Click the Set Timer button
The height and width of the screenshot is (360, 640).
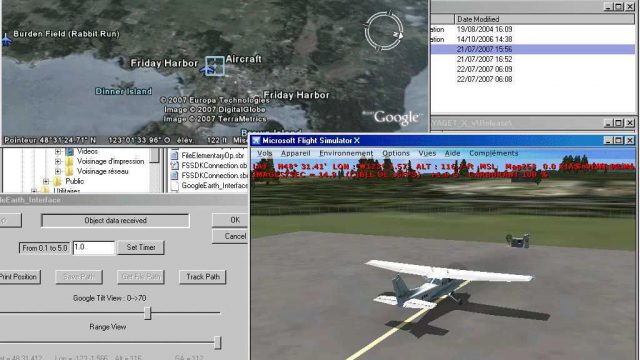point(141,247)
